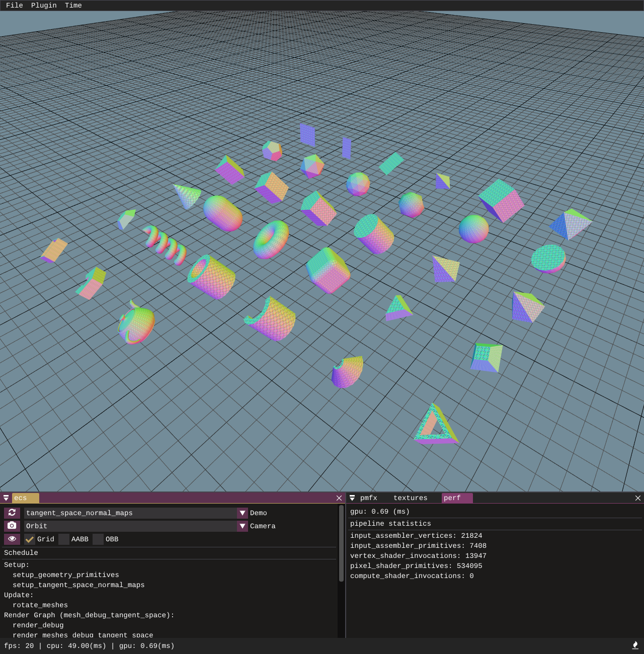This screenshot has height=654, width=644.
Task: Expand the Demo dropdown arrow
Action: click(243, 513)
